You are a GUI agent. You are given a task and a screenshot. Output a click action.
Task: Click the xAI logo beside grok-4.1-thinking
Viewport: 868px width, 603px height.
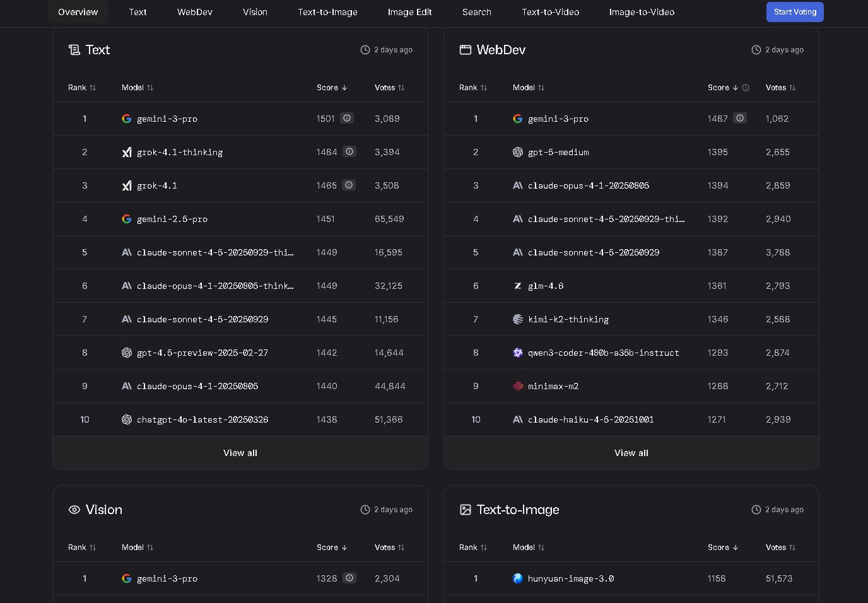tap(127, 152)
